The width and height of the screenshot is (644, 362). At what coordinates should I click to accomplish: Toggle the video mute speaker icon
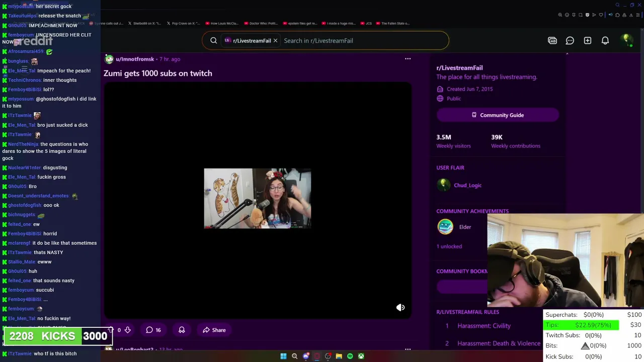point(400,307)
